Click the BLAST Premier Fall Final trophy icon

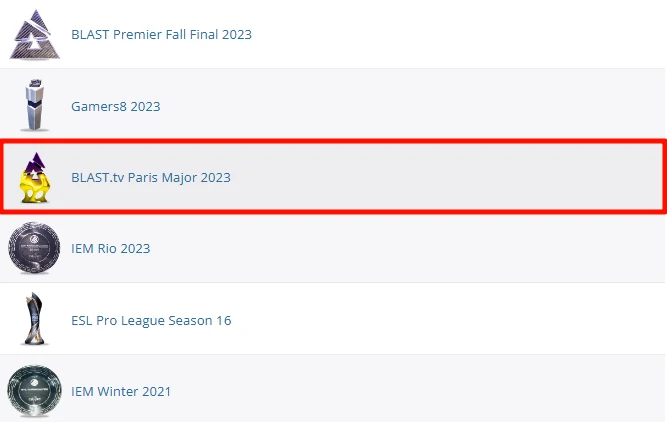coord(34,34)
